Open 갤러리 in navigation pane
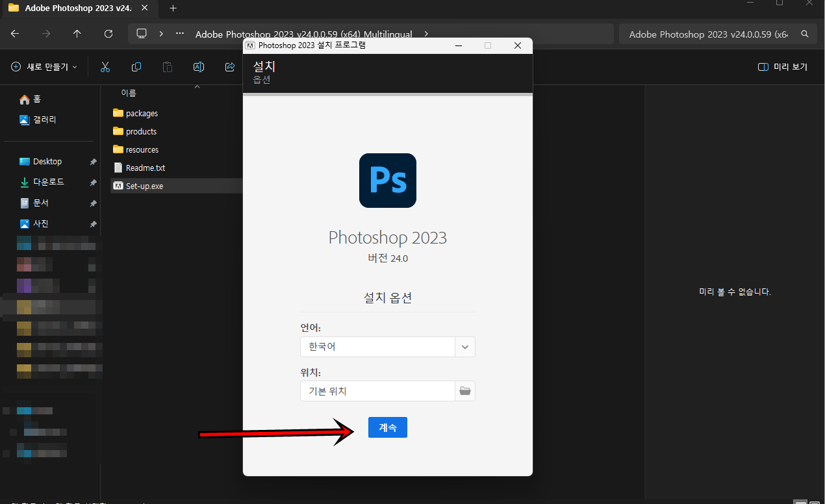Screen dimensions: 825x504 (x=38, y=120)
